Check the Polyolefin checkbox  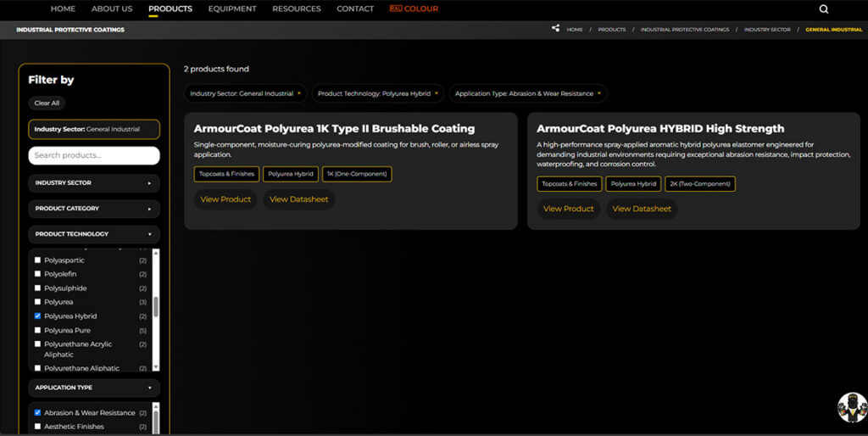tap(37, 274)
